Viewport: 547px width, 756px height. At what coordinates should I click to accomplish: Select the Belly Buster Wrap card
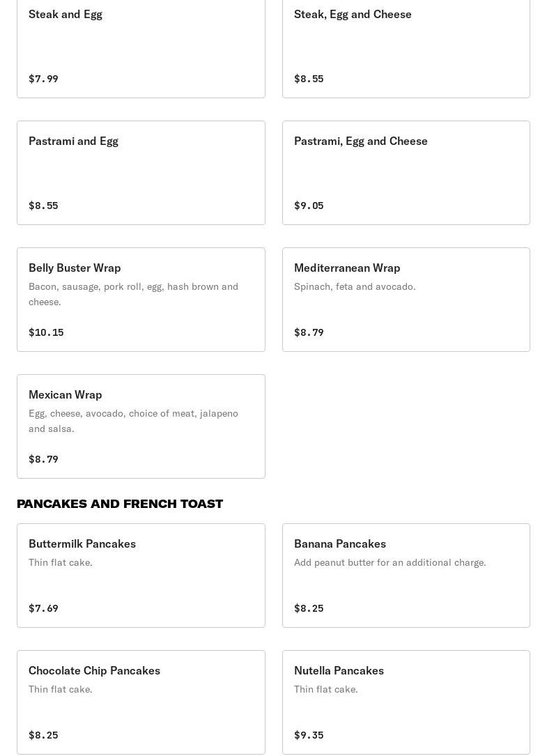[141, 300]
